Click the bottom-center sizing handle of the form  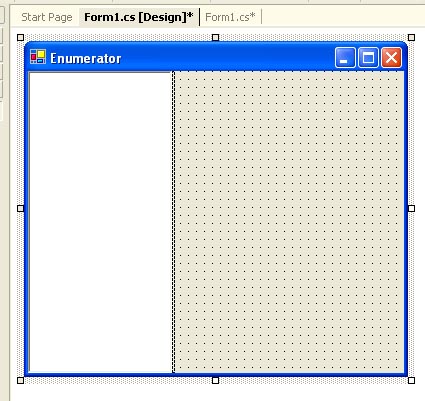tap(216, 380)
